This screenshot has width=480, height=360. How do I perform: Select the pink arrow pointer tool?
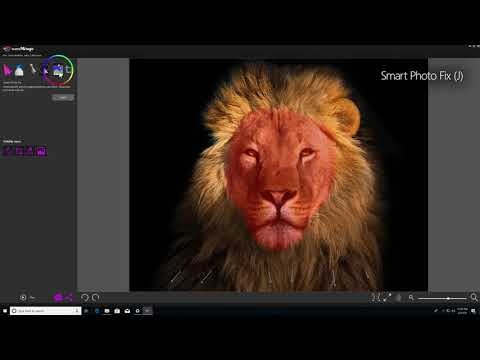click(x=7, y=70)
